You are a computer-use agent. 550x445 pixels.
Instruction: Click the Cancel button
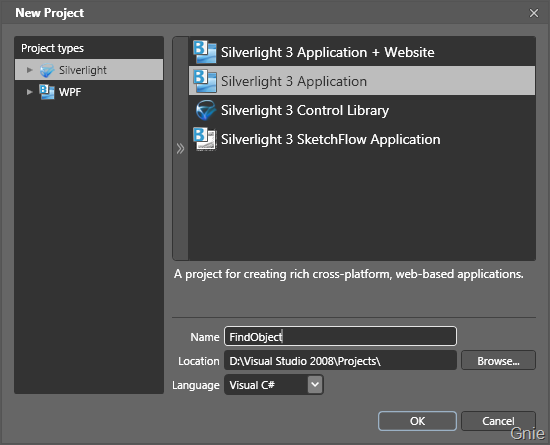coord(498,421)
